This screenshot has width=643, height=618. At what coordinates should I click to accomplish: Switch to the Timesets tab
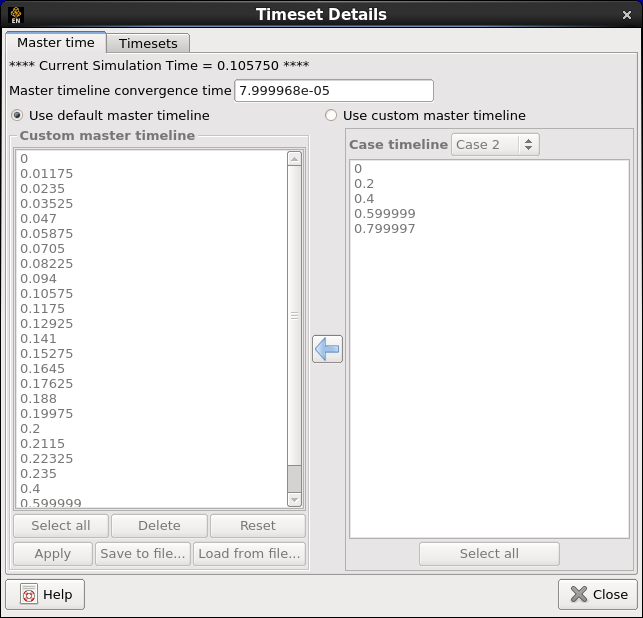click(148, 43)
